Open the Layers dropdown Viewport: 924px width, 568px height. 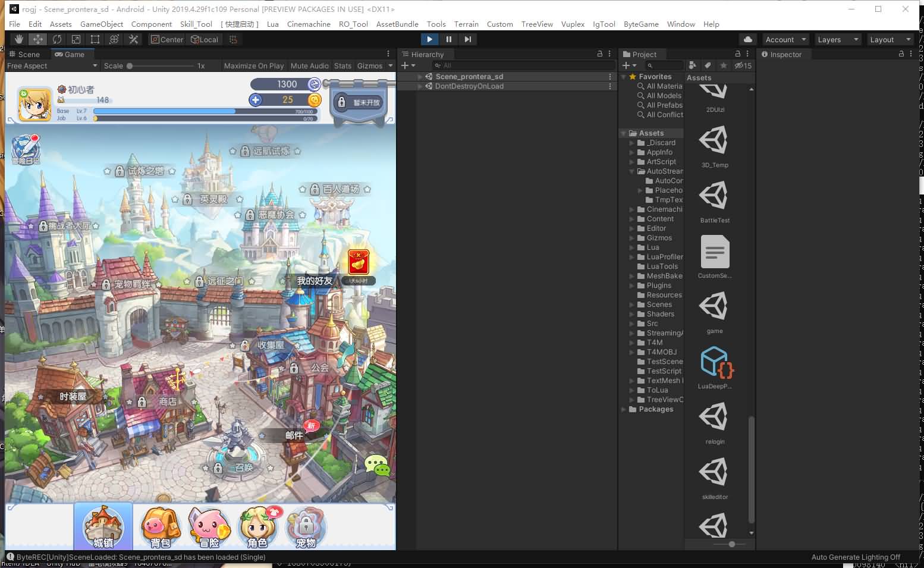837,39
